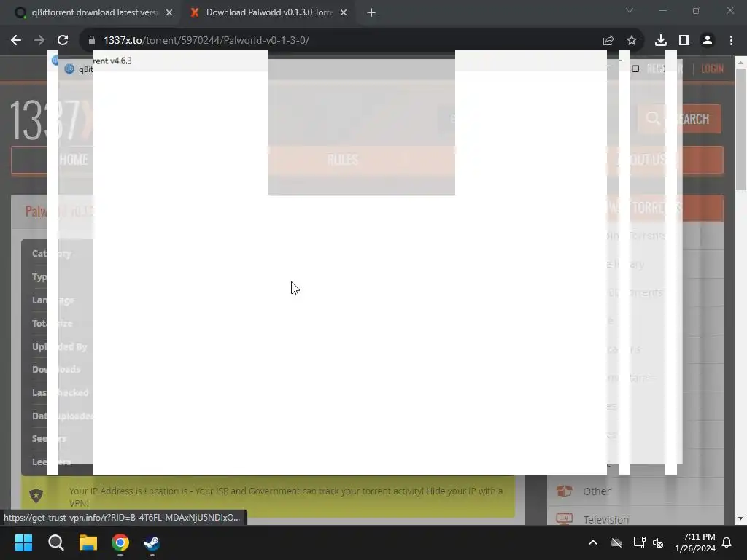Open the Windows Start menu
The image size is (747, 560).
23,542
